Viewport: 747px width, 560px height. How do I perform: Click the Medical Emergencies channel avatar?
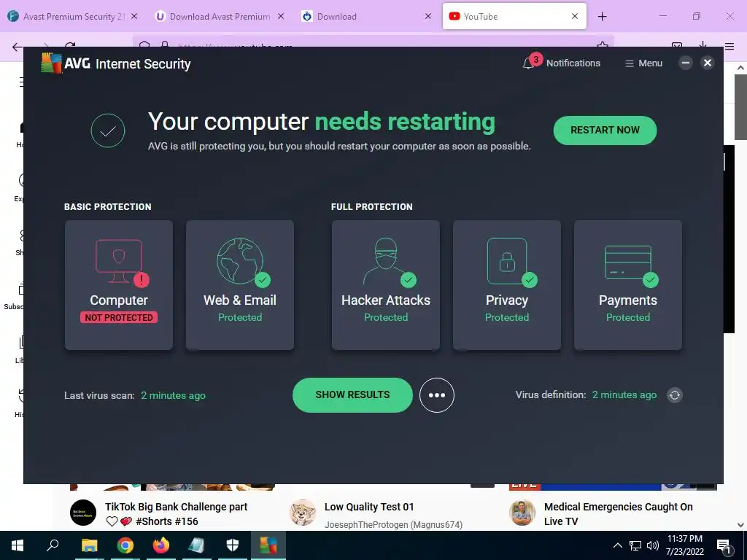[522, 513]
